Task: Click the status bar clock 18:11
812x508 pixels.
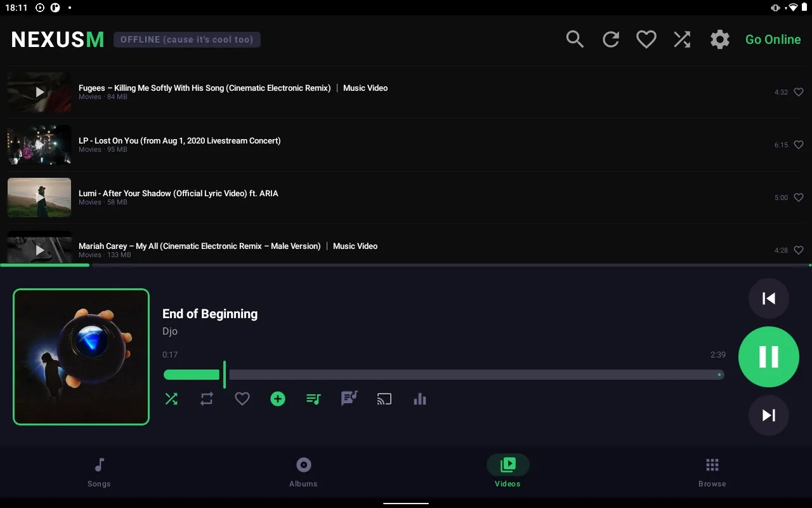Action: (x=16, y=8)
